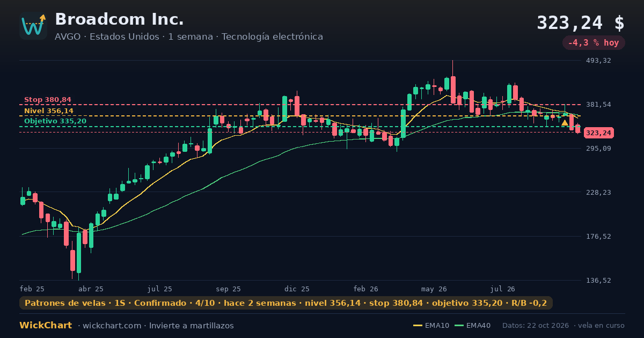Click the WickChart brand name in footer
644x338 pixels.
click(x=46, y=326)
